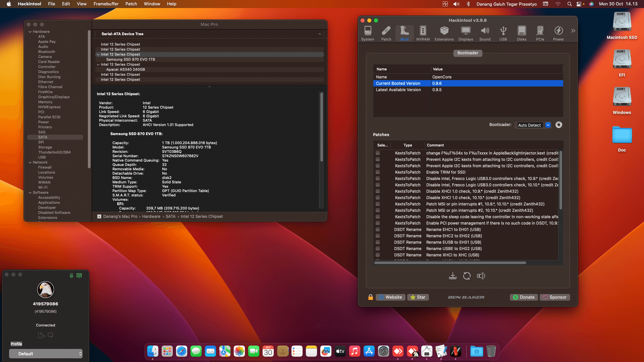Open the Patch menu in menu bar
644x362 pixels.
click(131, 4)
